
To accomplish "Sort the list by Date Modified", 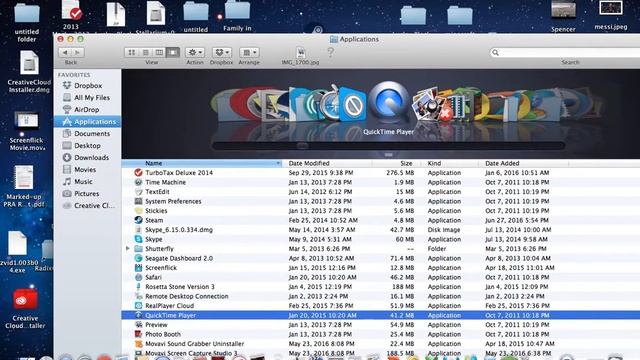I will (x=327, y=163).
